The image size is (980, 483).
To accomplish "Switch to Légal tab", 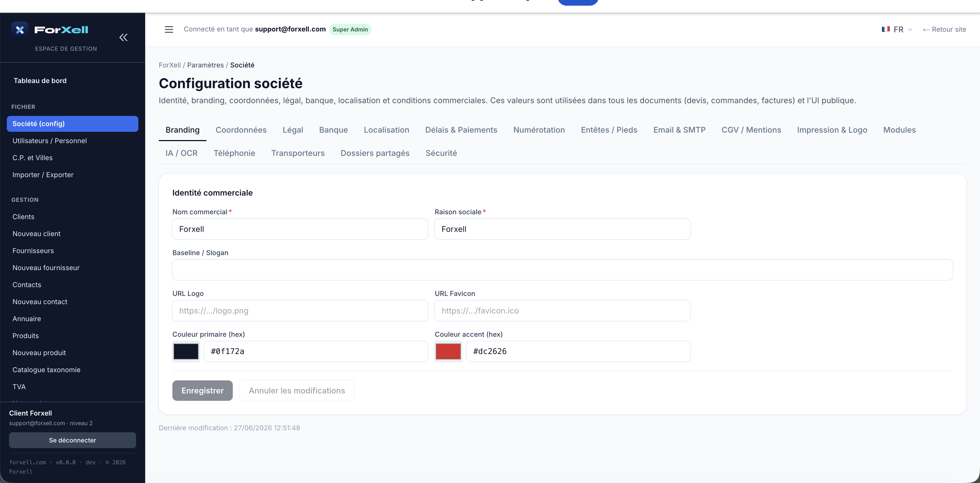I will tap(293, 130).
